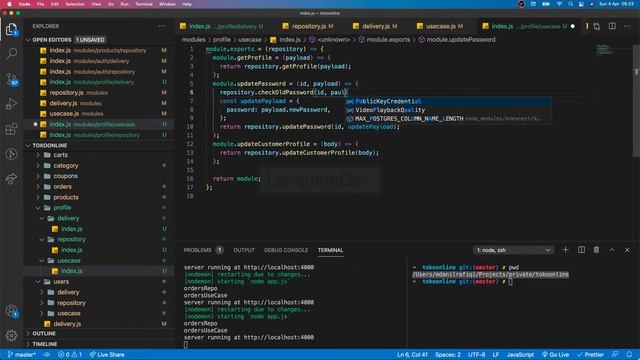
Task: Click the master branch indicator
Action: click(22, 355)
